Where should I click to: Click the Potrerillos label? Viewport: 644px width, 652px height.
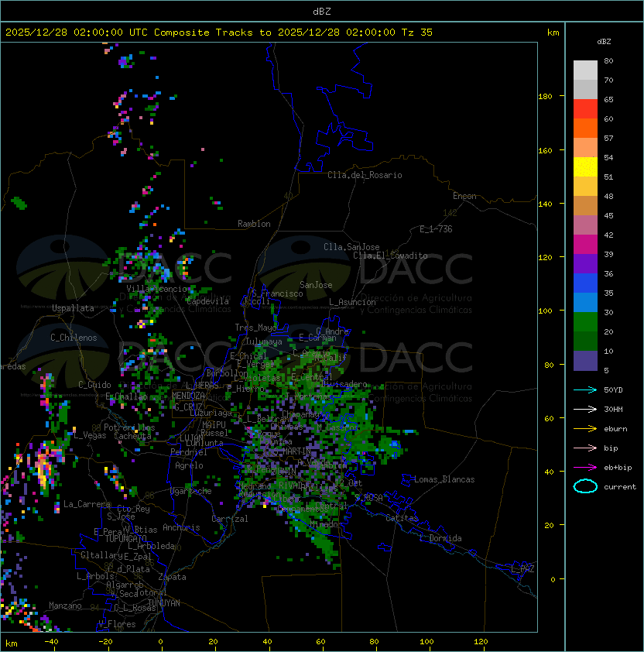click(x=129, y=427)
